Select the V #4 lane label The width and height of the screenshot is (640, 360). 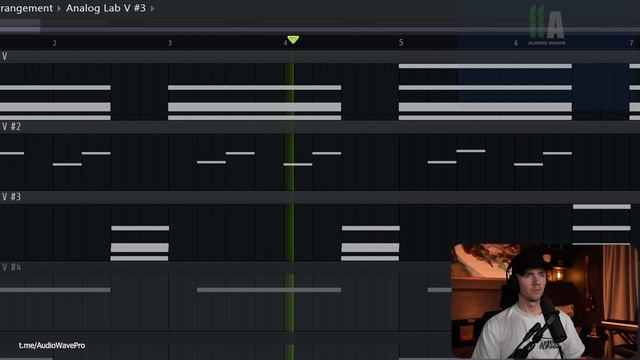pos(11,267)
